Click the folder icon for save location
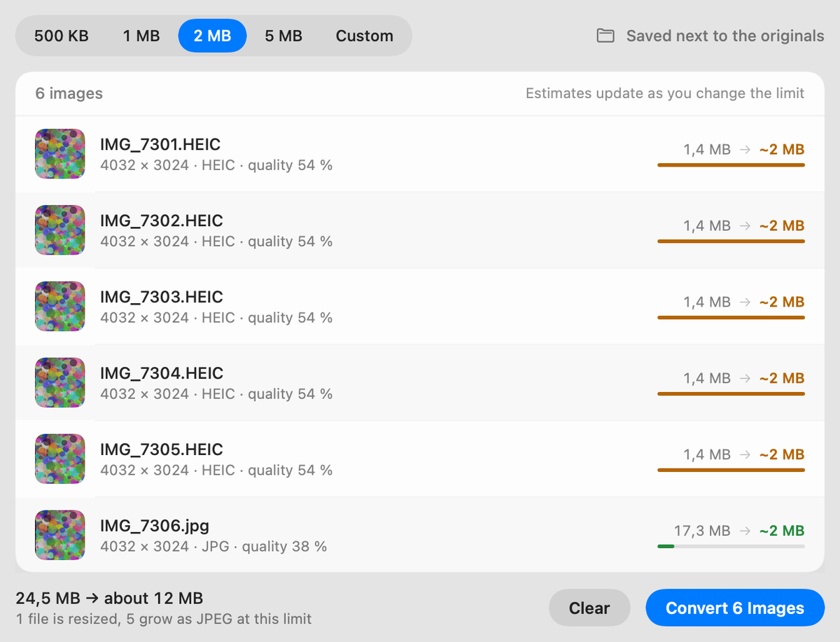Image resolution: width=840 pixels, height=642 pixels. 605,36
